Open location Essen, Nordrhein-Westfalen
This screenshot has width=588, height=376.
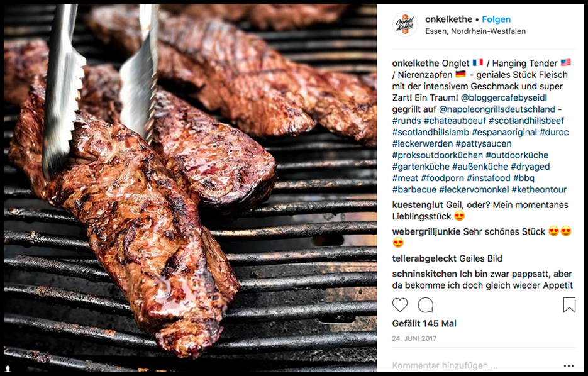475,31
